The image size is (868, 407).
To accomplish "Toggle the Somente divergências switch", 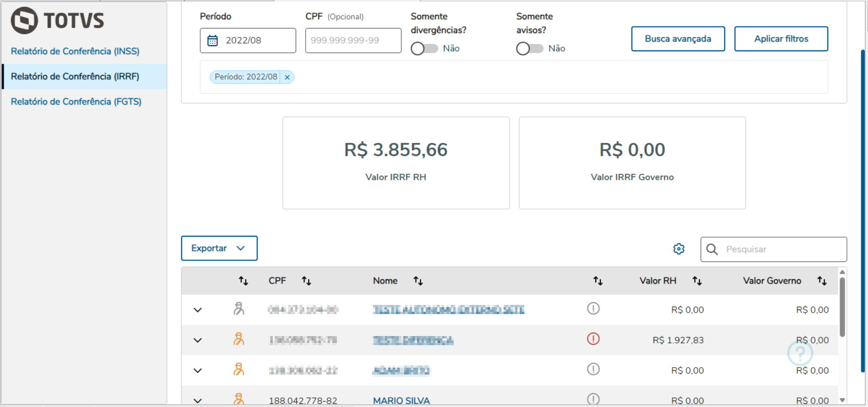I will 424,49.
